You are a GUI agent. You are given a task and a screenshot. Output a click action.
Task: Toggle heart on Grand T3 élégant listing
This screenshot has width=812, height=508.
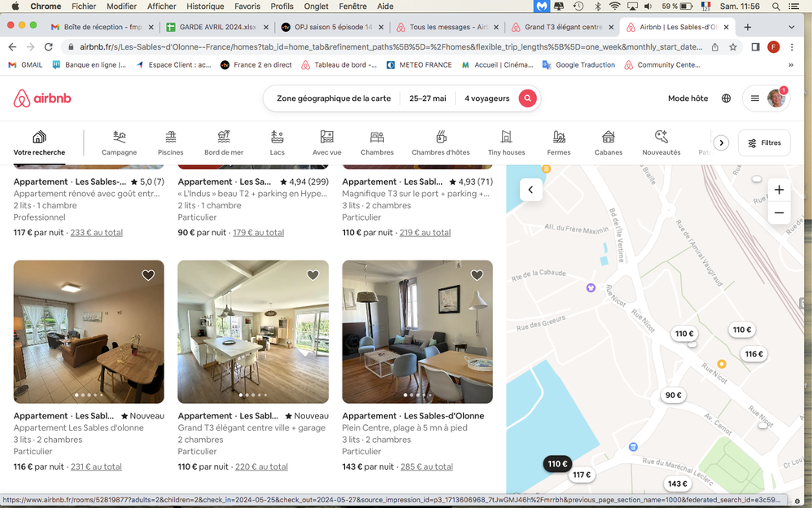312,276
